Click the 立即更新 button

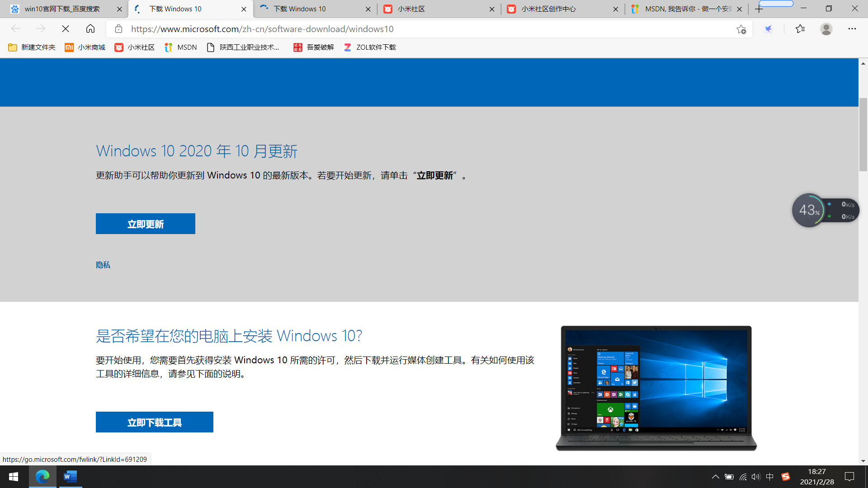pyautogui.click(x=145, y=224)
